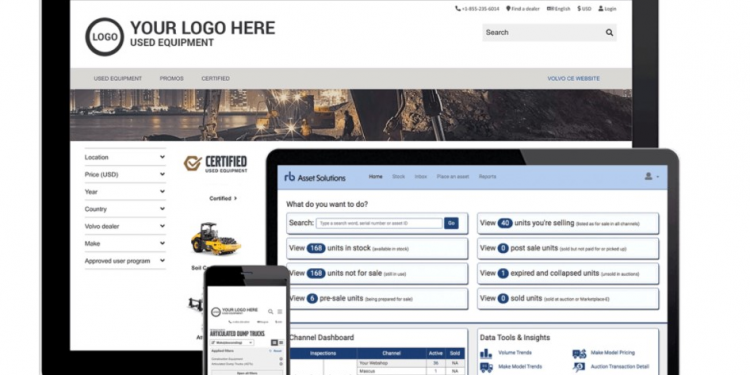Expand the Approved user program filter
The image size is (750, 375).
[125, 261]
